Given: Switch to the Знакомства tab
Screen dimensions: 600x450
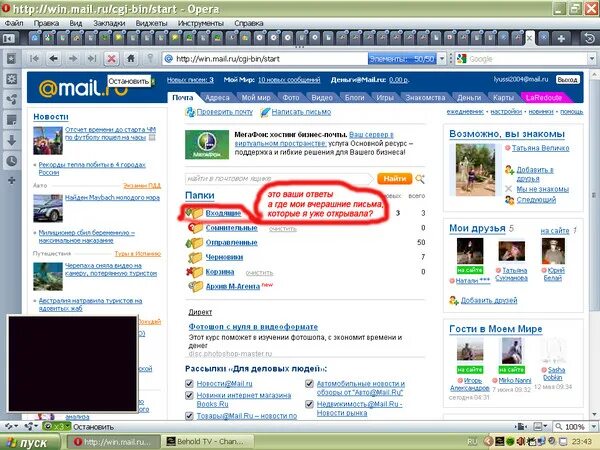Looking at the screenshot, I should pos(425,98).
